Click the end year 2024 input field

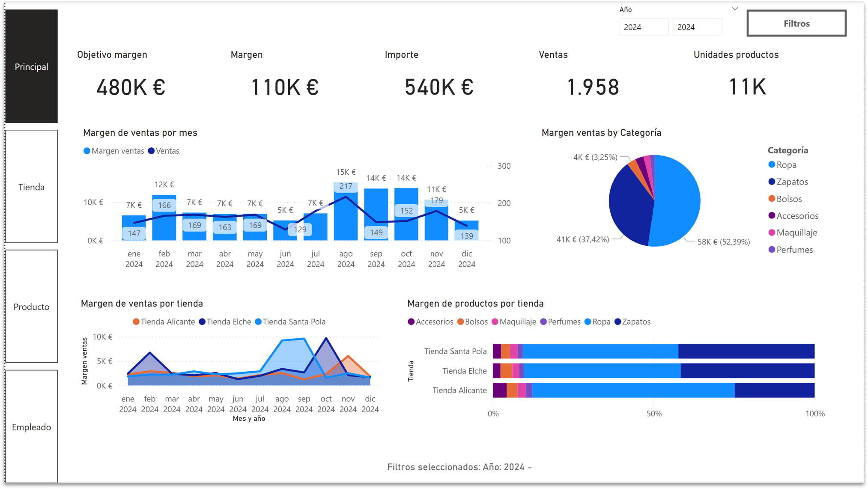[697, 27]
